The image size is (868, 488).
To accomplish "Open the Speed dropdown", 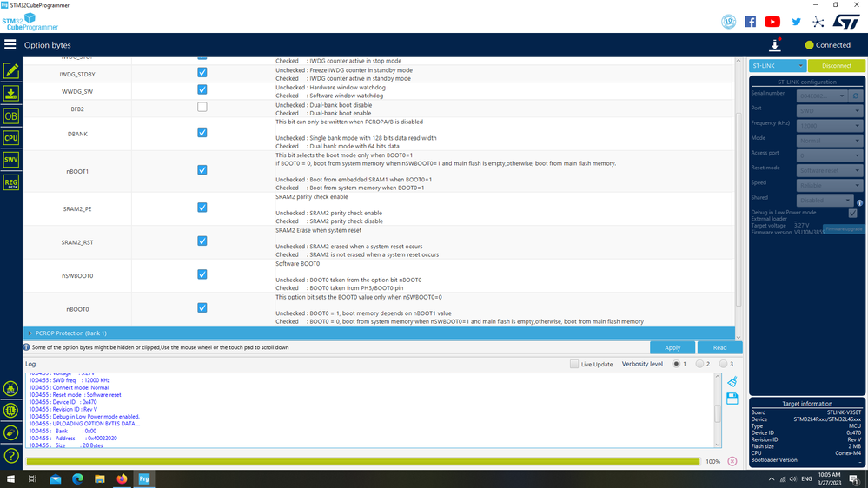I will pos(829,185).
